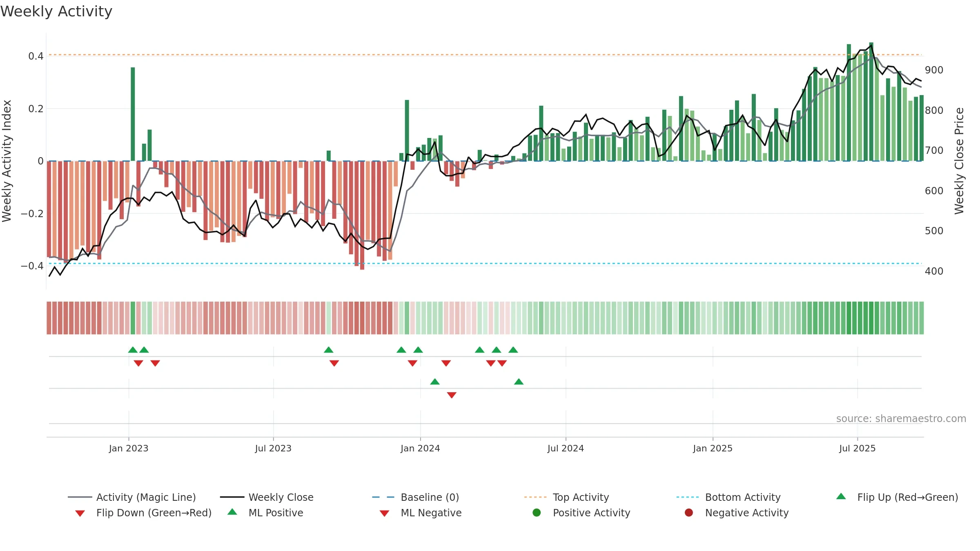
Task: Click the Jan 2024 x-axis label
Action: tap(420, 448)
